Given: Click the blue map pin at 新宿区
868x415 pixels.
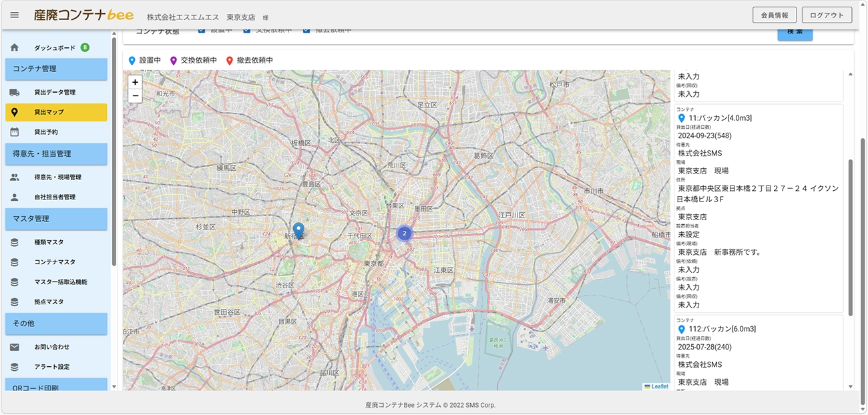Looking at the screenshot, I should click(x=298, y=231).
